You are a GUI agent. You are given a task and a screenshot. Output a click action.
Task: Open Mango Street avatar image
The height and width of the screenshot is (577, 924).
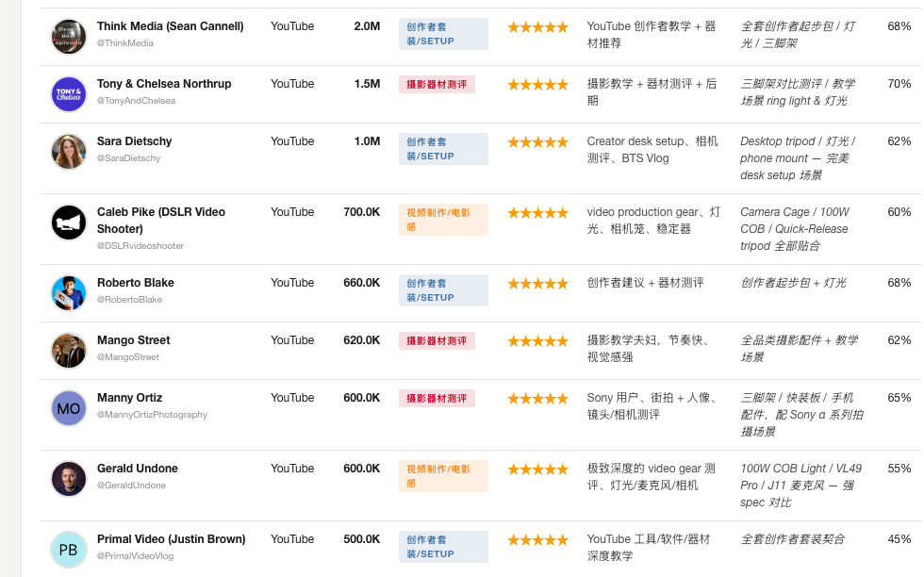tap(68, 351)
